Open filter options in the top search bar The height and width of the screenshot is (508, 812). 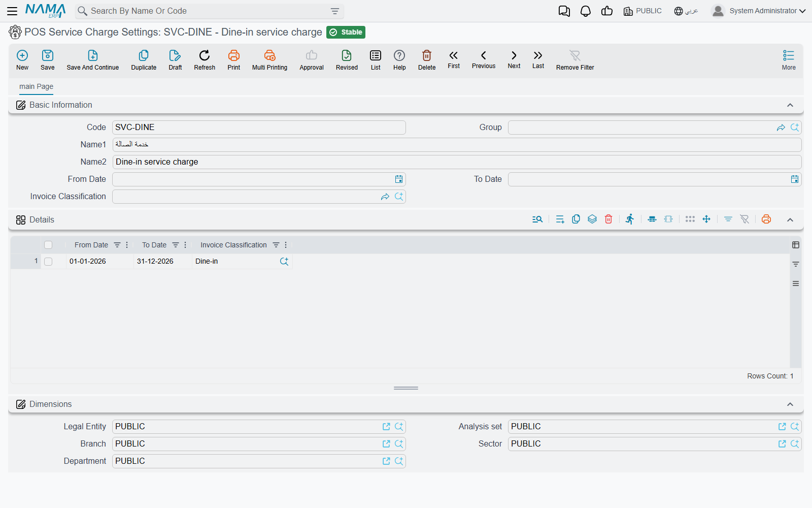(x=335, y=11)
